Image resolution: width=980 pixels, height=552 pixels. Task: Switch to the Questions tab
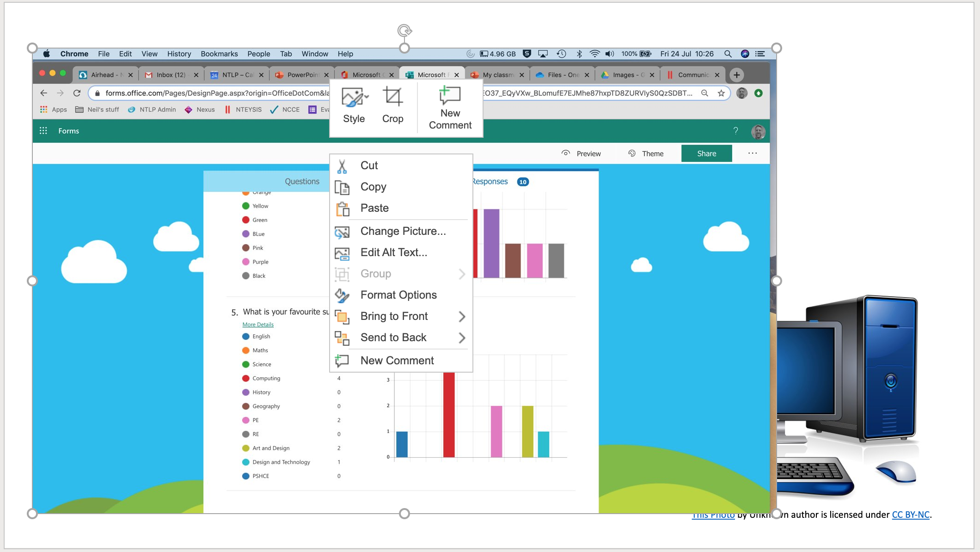(x=302, y=182)
